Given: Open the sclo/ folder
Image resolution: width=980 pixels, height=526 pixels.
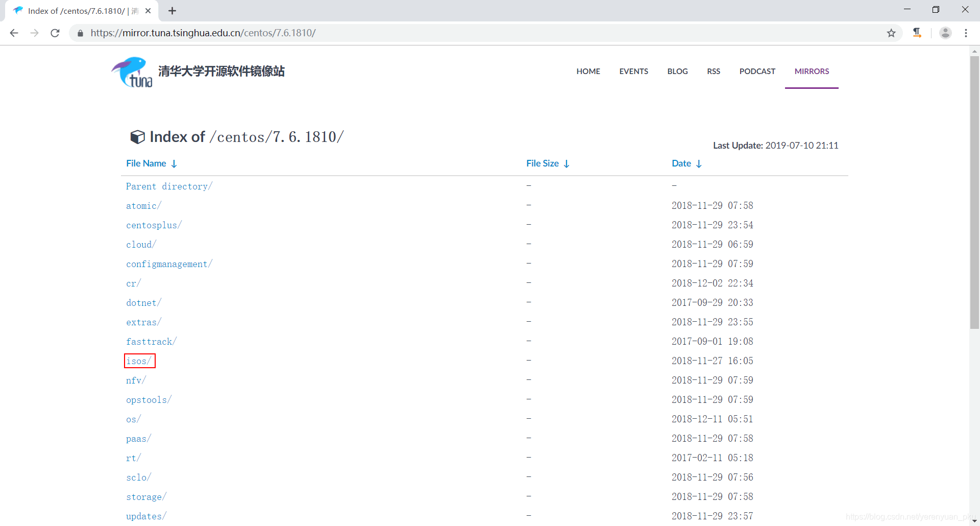Looking at the screenshot, I should click(x=138, y=477).
